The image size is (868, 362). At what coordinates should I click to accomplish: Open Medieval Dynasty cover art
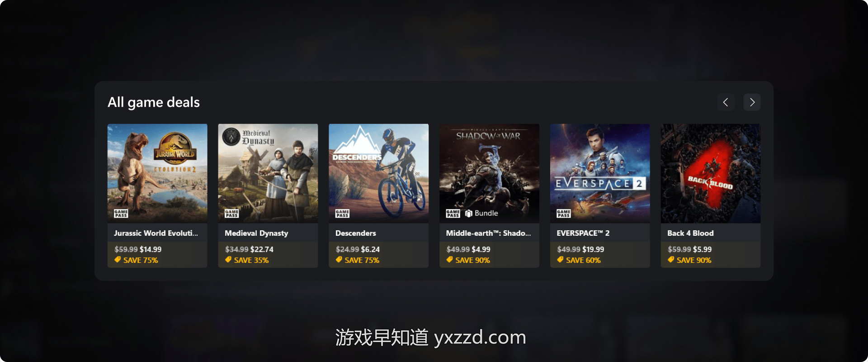coord(268,173)
